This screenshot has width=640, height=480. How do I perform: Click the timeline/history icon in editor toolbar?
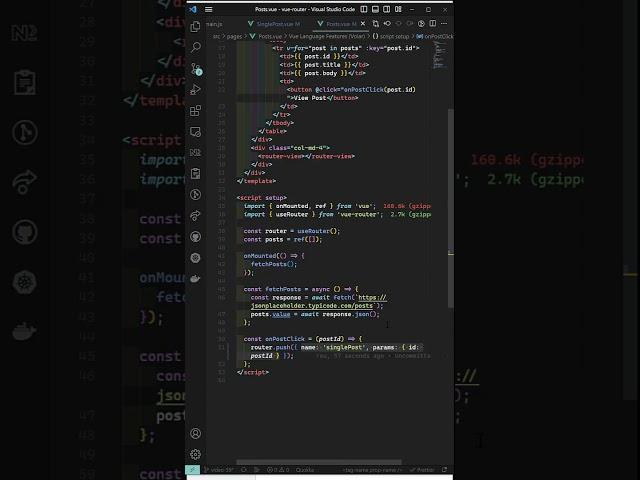[x=421, y=24]
